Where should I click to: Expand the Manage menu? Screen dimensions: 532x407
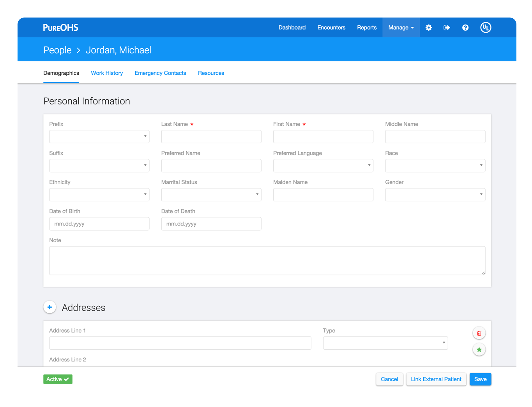[x=401, y=28]
